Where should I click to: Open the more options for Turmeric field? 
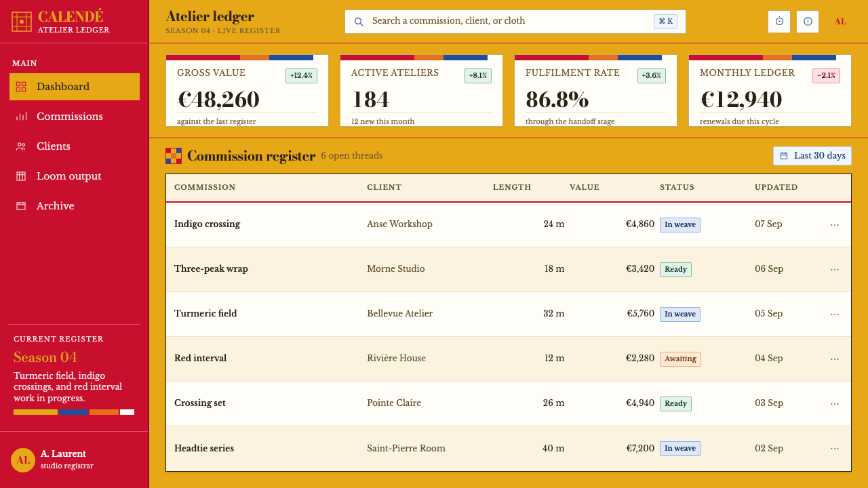(835, 314)
